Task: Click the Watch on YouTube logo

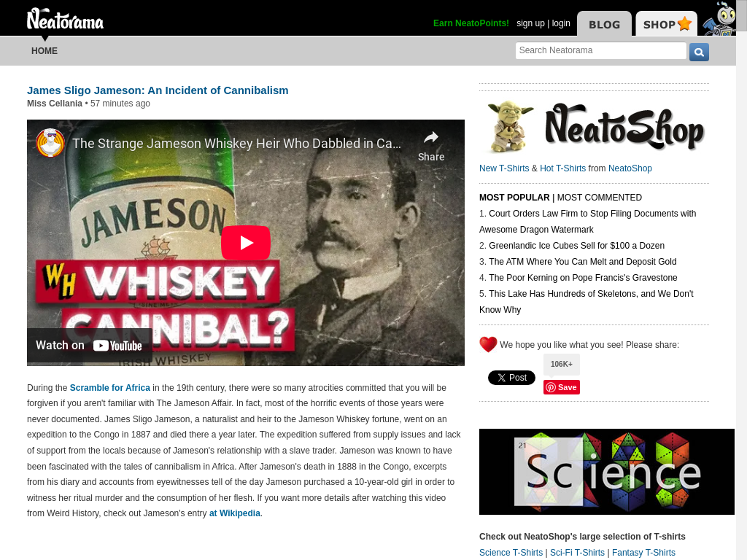Action: click(x=117, y=346)
